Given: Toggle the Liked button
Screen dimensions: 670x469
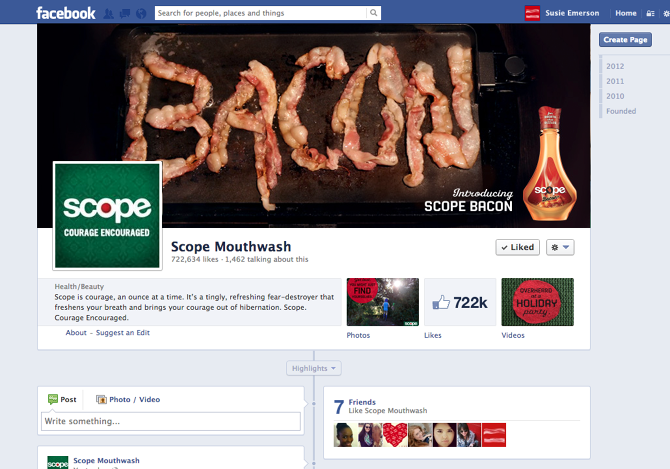Looking at the screenshot, I should click(517, 247).
